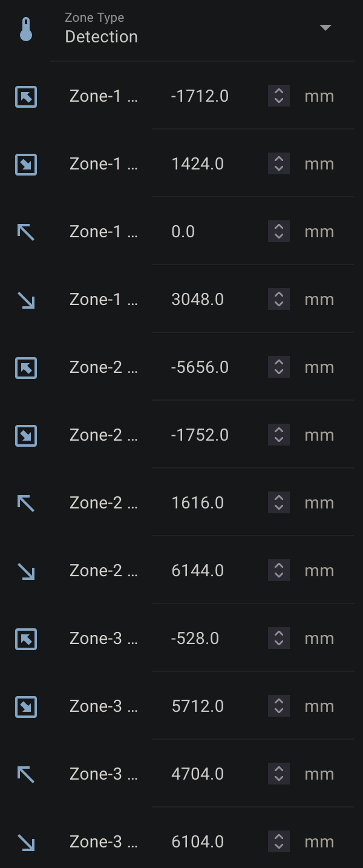
Task: Click the up-left arrow icon in 0.0 row
Action: [x=26, y=232]
